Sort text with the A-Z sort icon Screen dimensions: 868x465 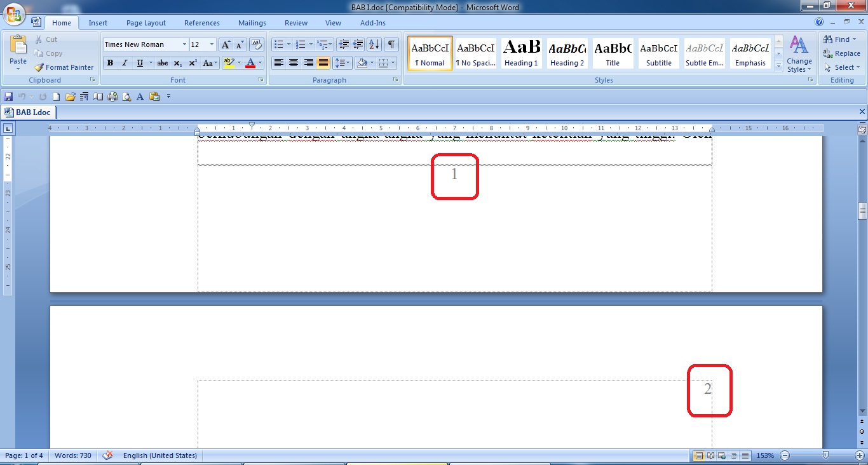[374, 44]
